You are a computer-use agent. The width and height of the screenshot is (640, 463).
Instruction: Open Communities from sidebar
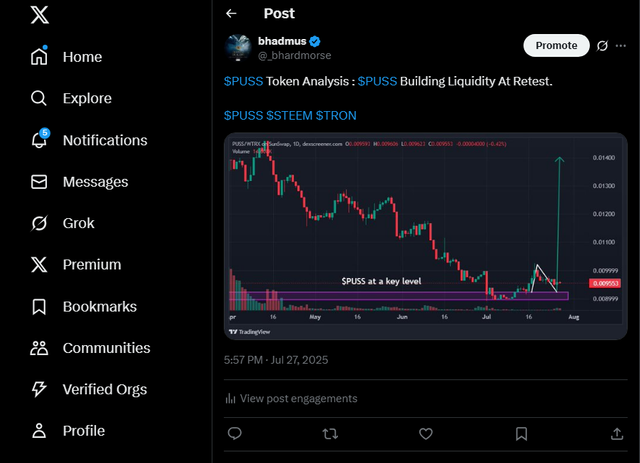[x=91, y=348]
